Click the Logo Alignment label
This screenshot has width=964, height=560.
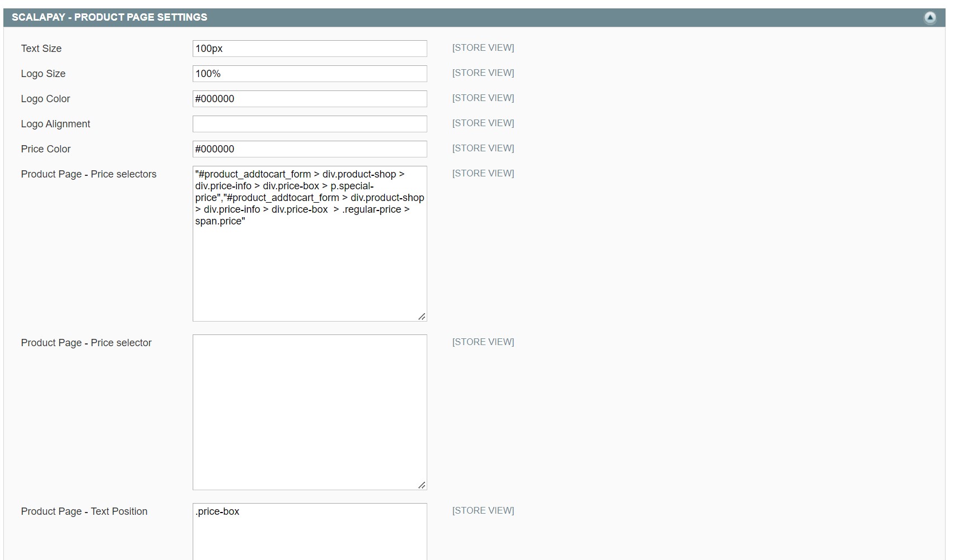click(55, 124)
